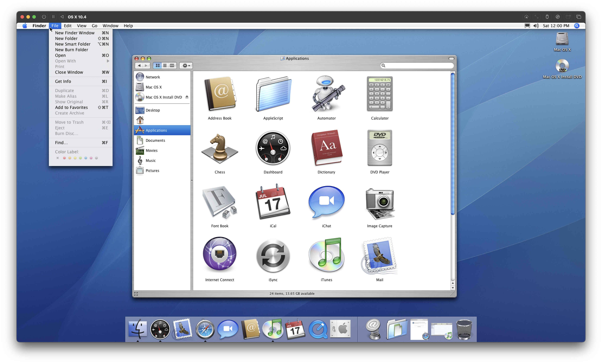Open the Action gear dropdown menu
Screen dimensions: 602x364
click(186, 65)
